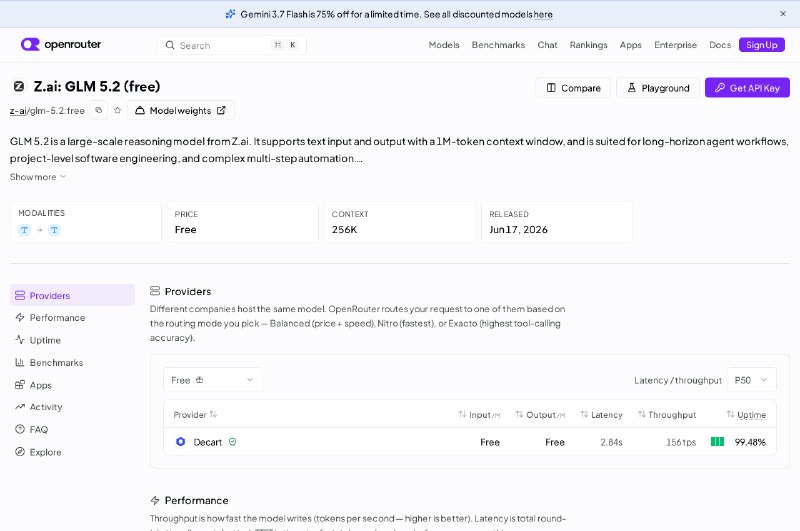Copy the model slug z-ai/glm-5.2:free
This screenshot has width=800, height=531.
click(98, 110)
